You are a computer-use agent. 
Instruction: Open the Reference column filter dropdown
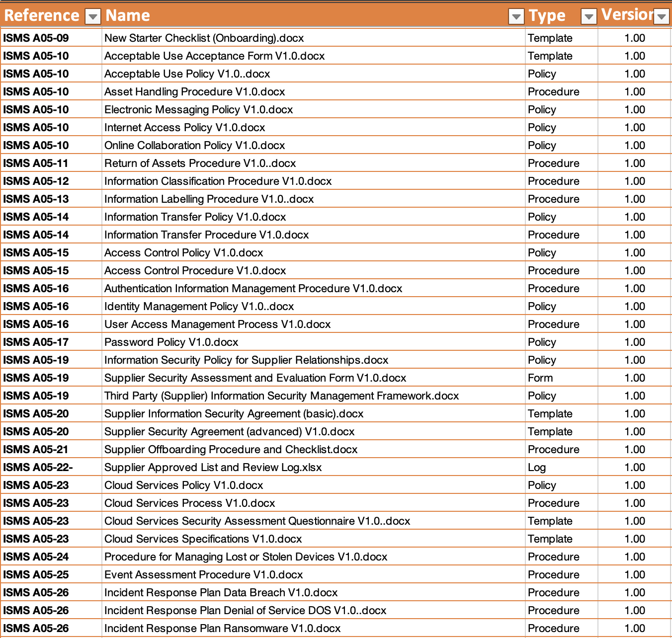tap(93, 17)
